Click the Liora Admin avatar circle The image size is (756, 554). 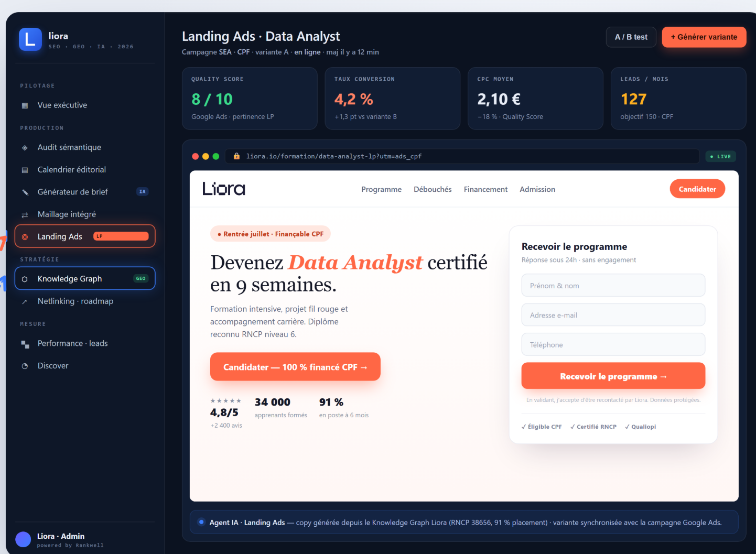click(x=23, y=539)
